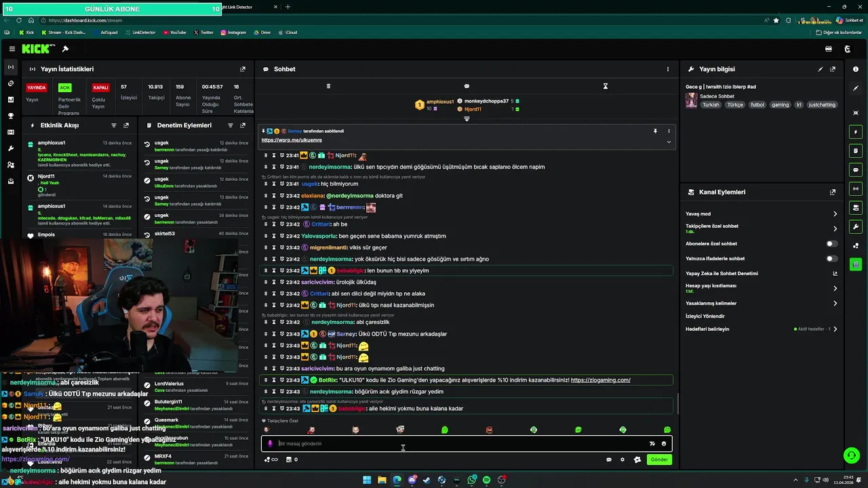Open the pinned message three-dot options
868x488 pixels.
click(669, 131)
